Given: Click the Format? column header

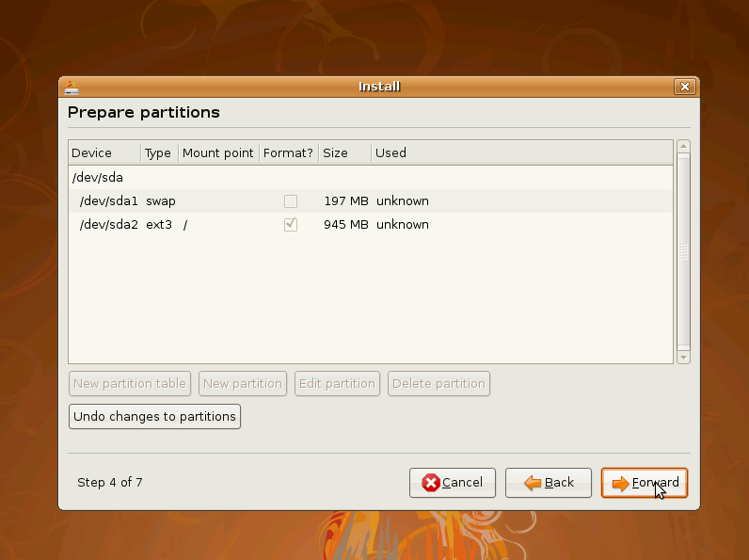Looking at the screenshot, I should (289, 152).
